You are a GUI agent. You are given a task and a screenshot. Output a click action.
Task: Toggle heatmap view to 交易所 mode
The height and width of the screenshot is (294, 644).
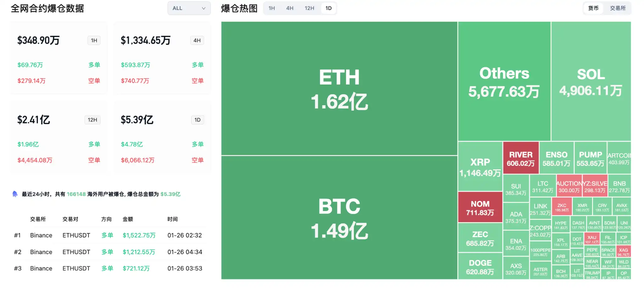(618, 8)
